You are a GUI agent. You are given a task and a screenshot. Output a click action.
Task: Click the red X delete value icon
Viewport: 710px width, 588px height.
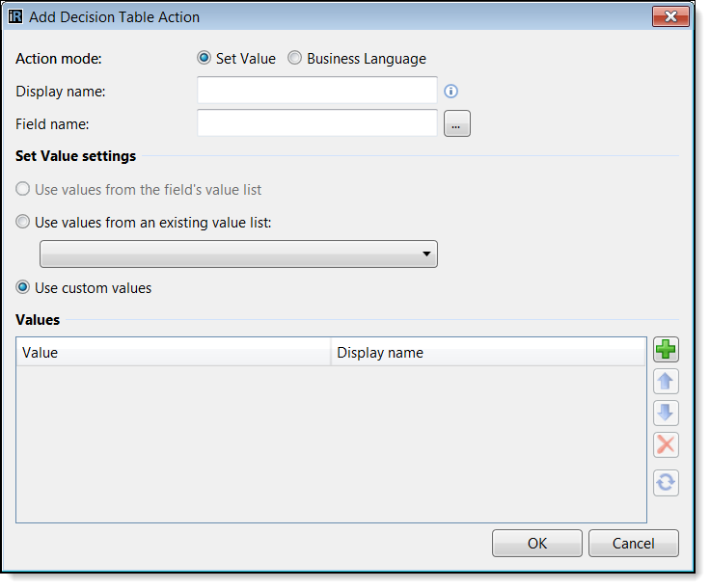pyautogui.click(x=666, y=444)
